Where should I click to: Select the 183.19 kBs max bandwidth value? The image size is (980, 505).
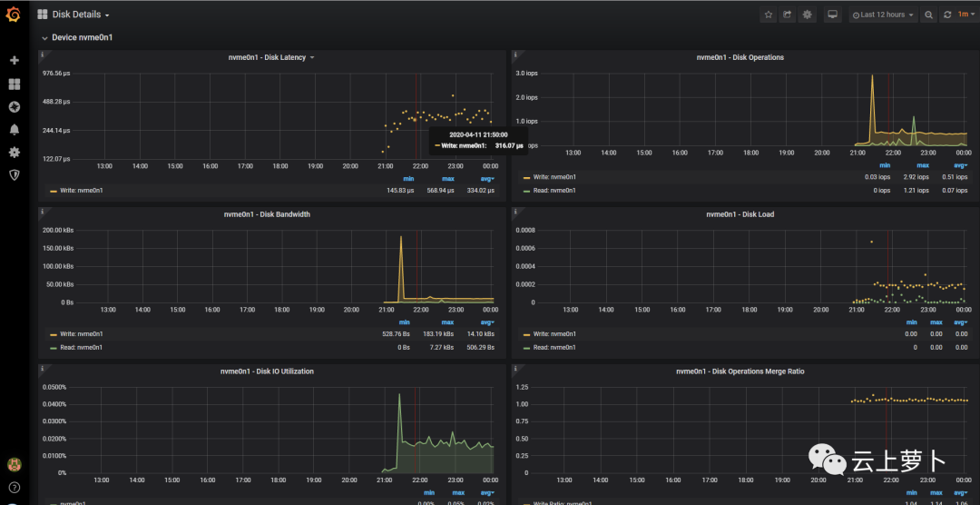coord(439,334)
